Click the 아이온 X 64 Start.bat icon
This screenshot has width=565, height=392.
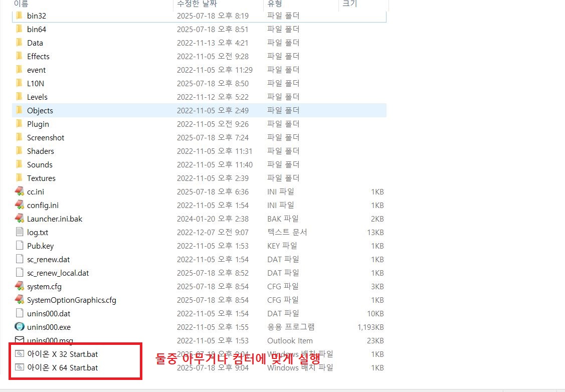[x=20, y=367]
